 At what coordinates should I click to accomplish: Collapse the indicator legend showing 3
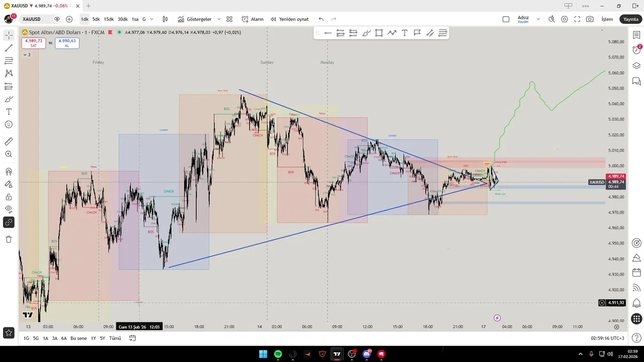tap(27, 55)
